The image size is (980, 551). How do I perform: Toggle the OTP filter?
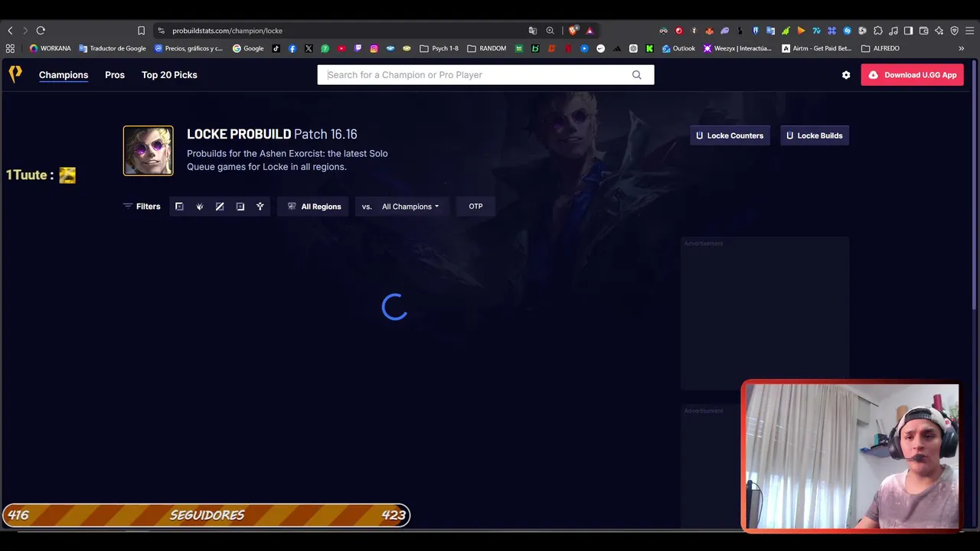(475, 207)
